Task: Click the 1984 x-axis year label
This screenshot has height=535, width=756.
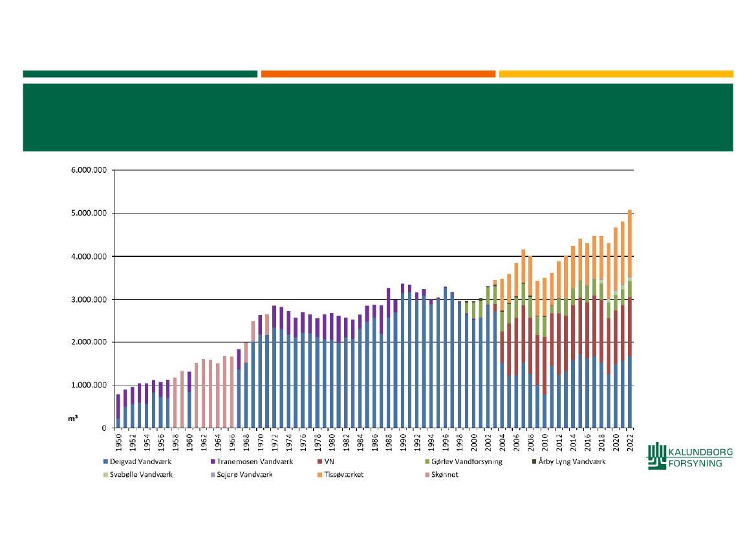Action: (x=360, y=442)
